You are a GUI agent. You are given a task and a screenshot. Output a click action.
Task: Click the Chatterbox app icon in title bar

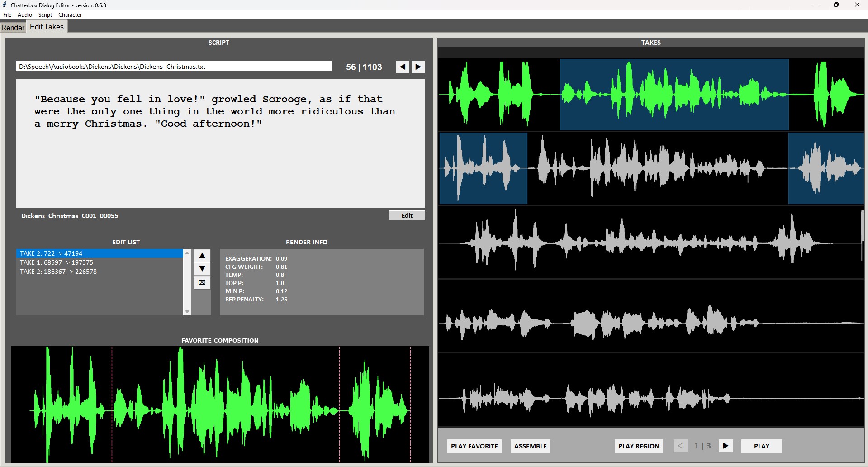[x=5, y=5]
